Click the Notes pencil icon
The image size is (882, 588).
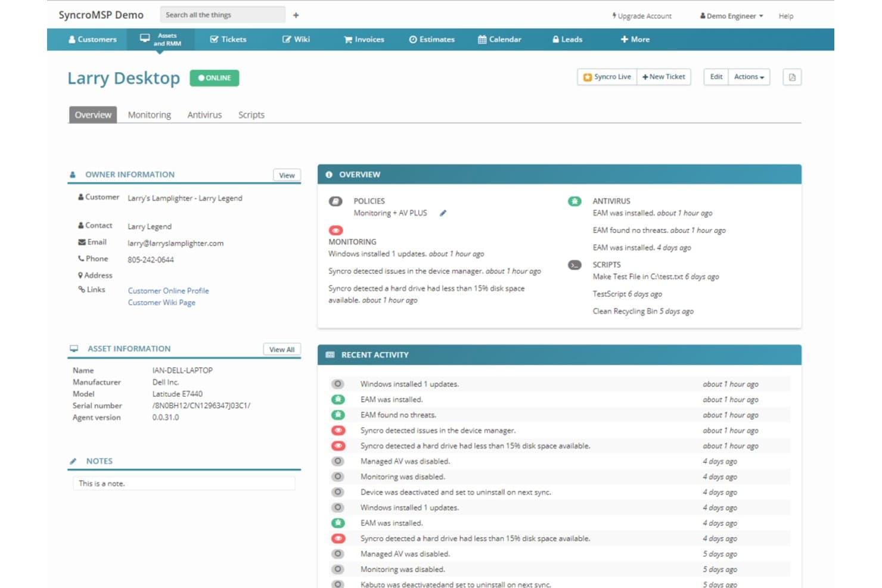tap(73, 461)
